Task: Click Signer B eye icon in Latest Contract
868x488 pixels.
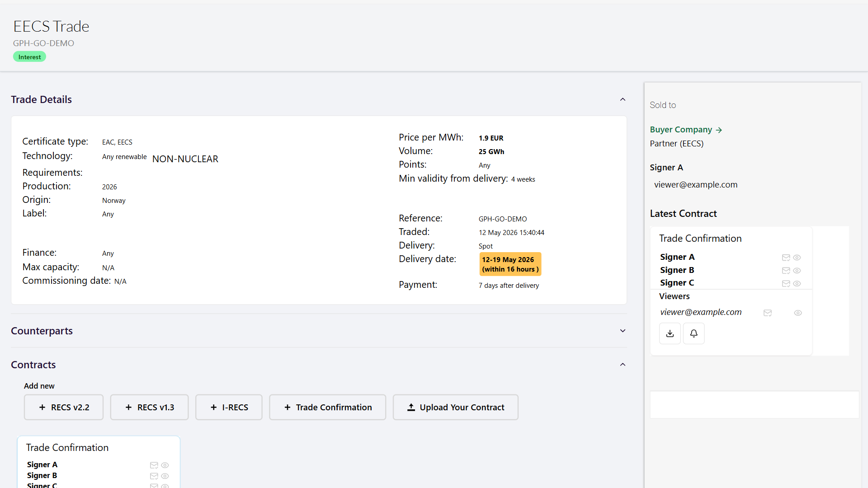Action: (797, 271)
